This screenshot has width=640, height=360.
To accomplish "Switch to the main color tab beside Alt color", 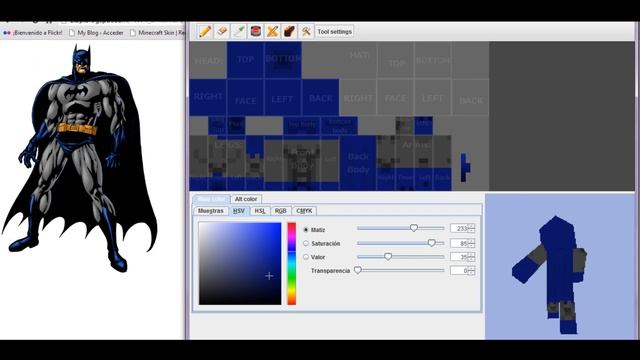I will [x=211, y=199].
